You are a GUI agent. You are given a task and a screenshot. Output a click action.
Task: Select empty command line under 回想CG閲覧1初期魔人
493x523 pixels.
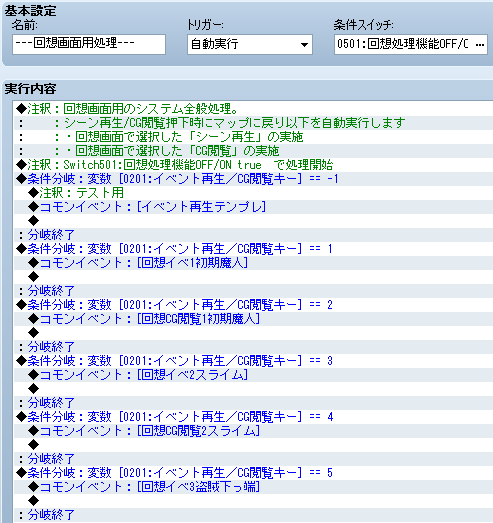pyautogui.click(x=254, y=333)
